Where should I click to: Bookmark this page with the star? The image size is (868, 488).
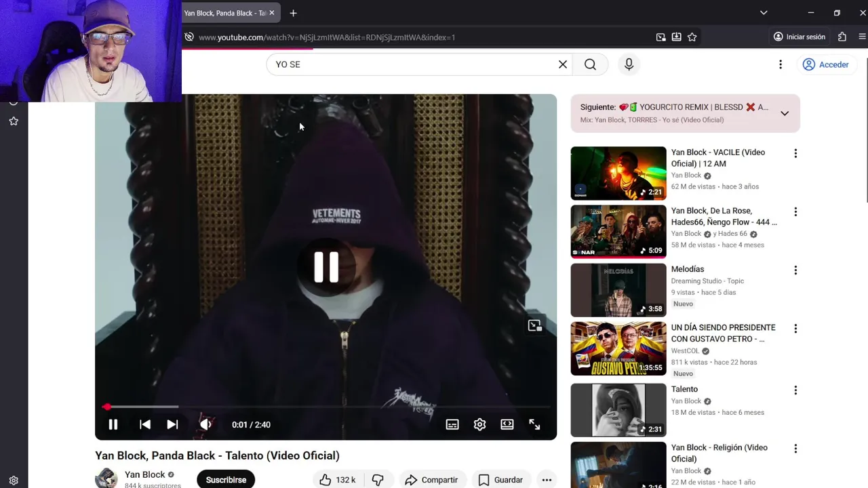(x=692, y=37)
